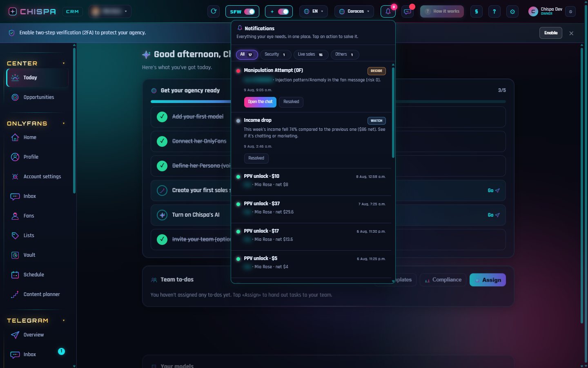Click the Define her Persona checkmark
Image resolution: width=588 pixels, height=368 pixels.
(162, 166)
